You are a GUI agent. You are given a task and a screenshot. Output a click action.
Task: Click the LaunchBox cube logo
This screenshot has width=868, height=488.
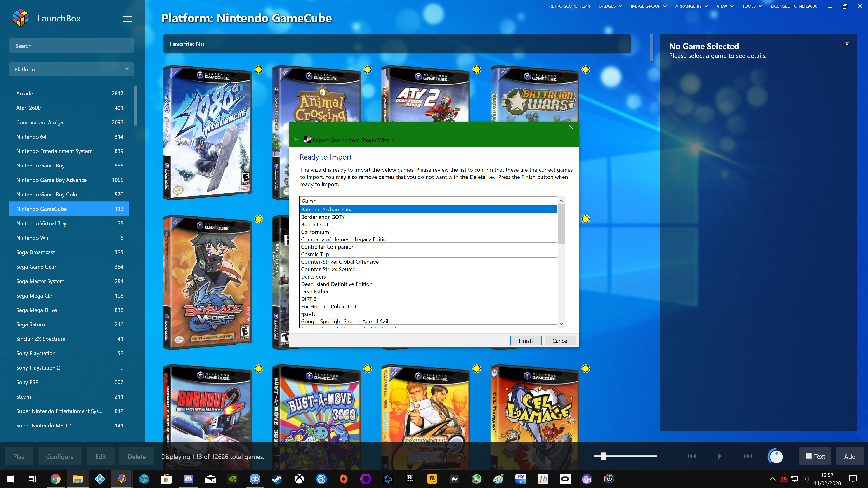tap(21, 18)
